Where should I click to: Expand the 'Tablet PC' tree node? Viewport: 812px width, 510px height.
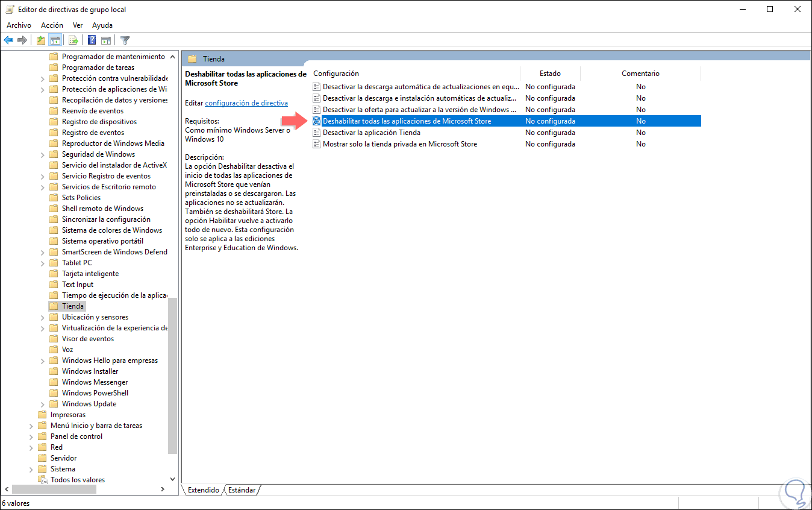(43, 263)
